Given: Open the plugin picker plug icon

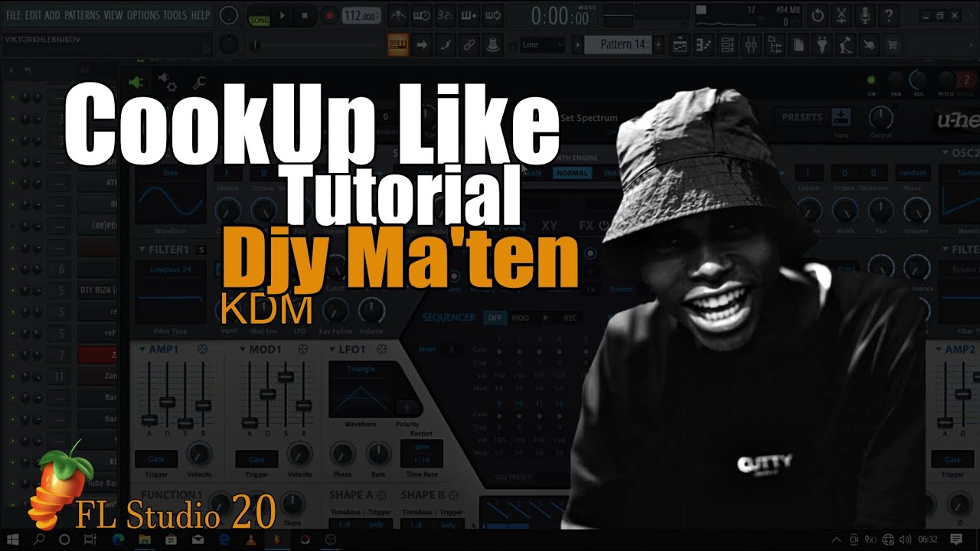Looking at the screenshot, I should [822, 45].
